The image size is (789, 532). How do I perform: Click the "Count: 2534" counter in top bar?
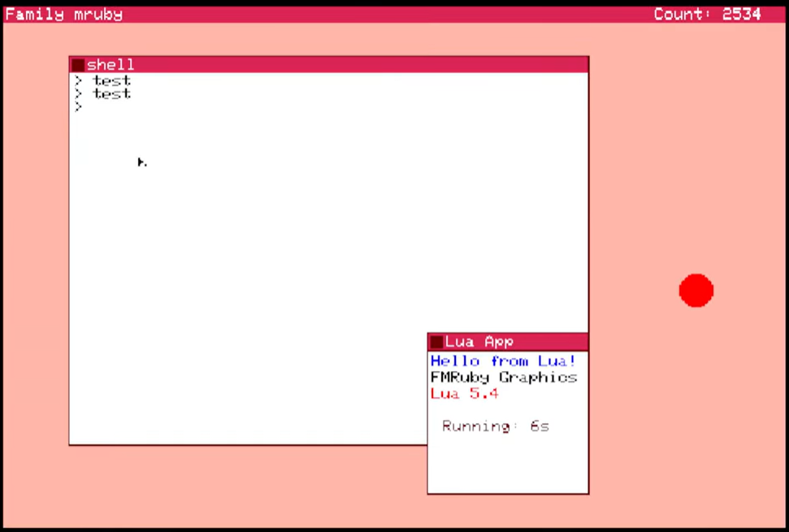pos(707,14)
